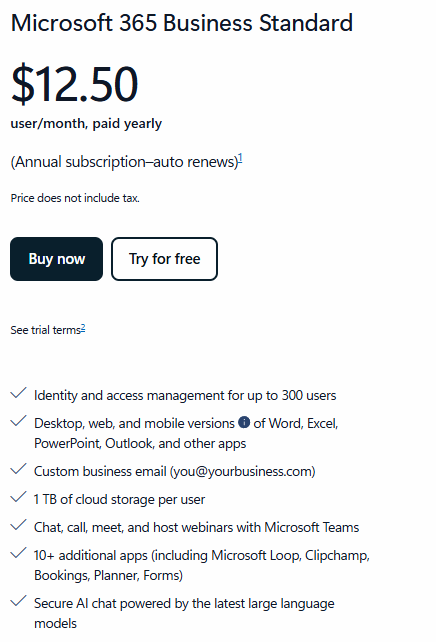Click the checkmark beside Desktop, web, and mobile versions
The image size is (436, 642).
click(18, 421)
